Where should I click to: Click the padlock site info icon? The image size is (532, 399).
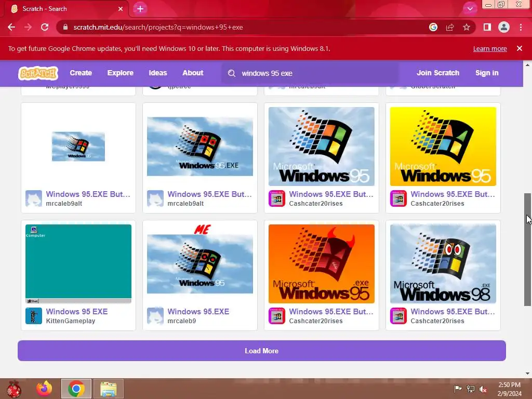point(65,27)
